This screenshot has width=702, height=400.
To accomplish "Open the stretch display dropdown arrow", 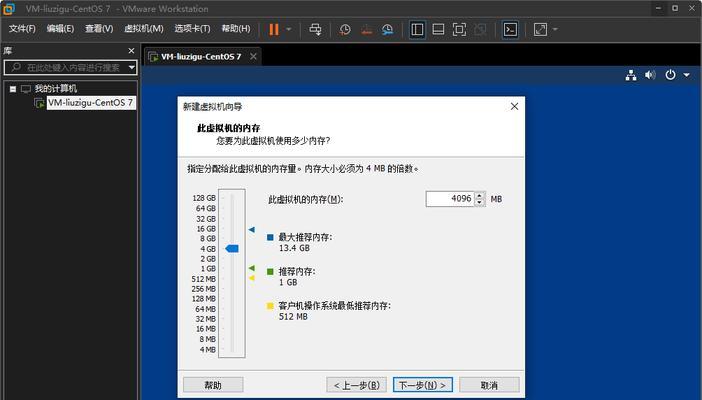I will (555, 30).
